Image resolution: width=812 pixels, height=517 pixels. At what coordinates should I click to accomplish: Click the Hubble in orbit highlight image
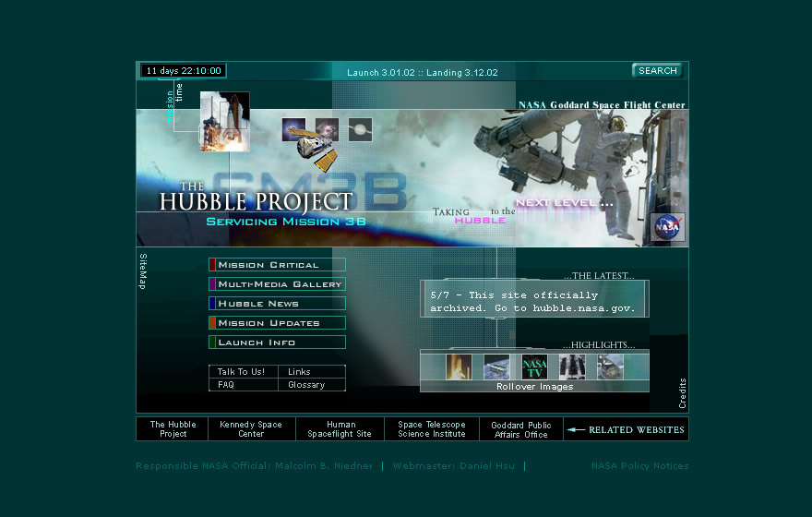496,367
